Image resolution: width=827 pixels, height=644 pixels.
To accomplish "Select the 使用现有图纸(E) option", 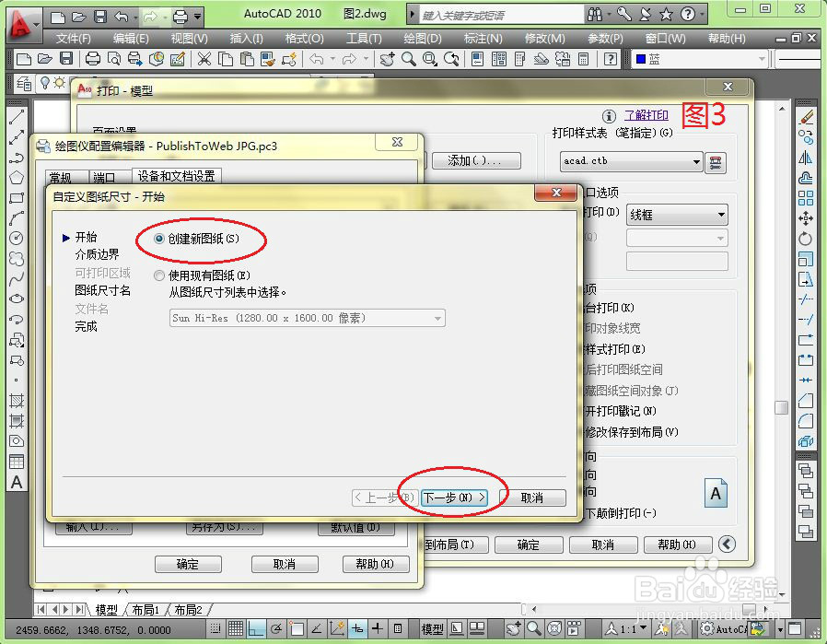I will pyautogui.click(x=158, y=275).
